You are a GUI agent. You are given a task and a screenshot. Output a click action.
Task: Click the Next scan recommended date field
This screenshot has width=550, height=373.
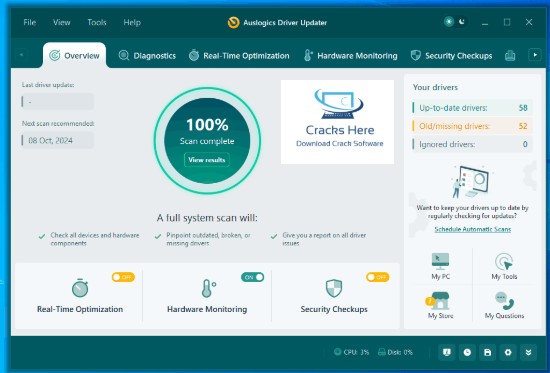(x=58, y=140)
